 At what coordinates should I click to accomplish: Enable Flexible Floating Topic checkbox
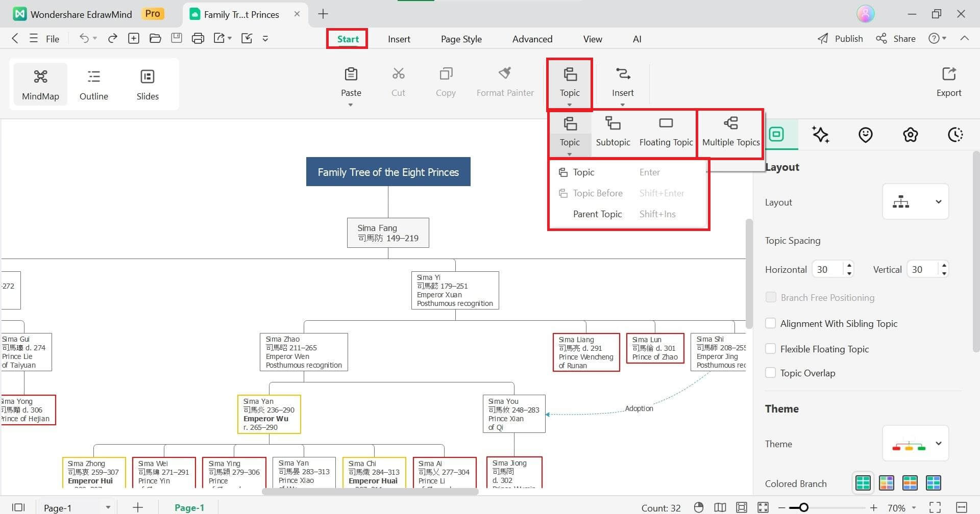(771, 349)
